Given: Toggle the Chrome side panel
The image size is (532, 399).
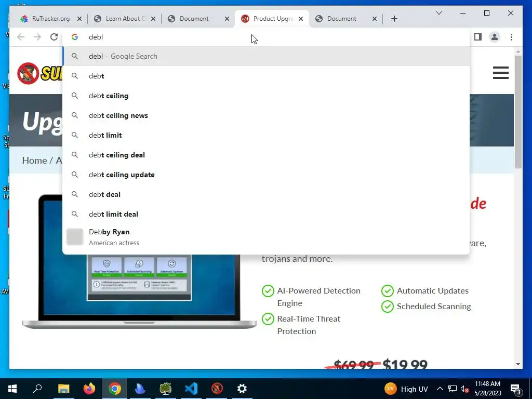Looking at the screenshot, I should (x=478, y=37).
